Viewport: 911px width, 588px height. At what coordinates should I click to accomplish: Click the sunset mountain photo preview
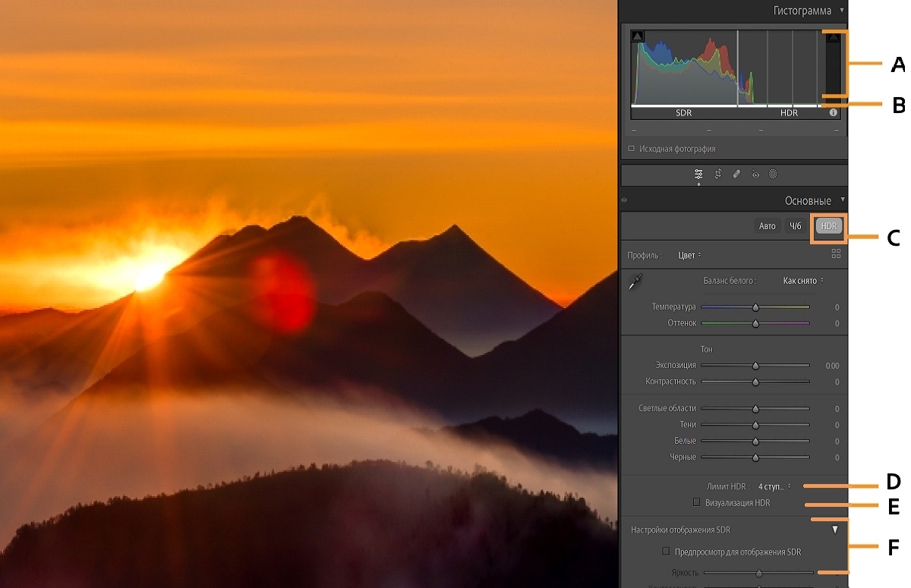pyautogui.click(x=308, y=294)
